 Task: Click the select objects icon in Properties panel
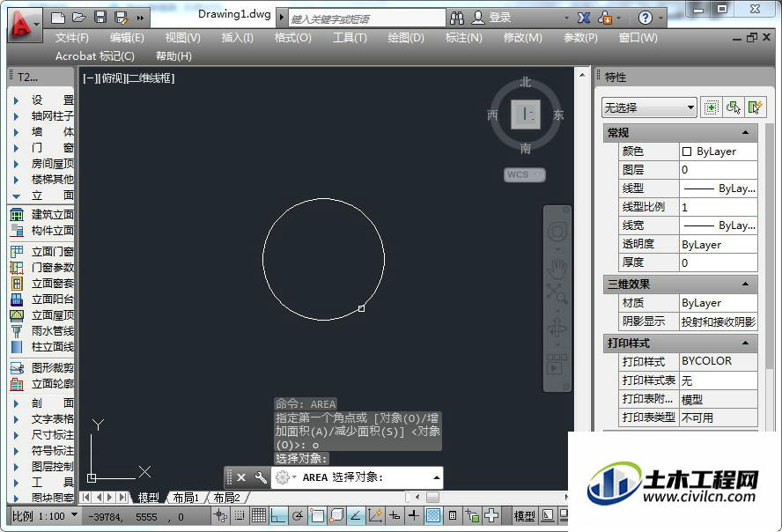click(733, 107)
